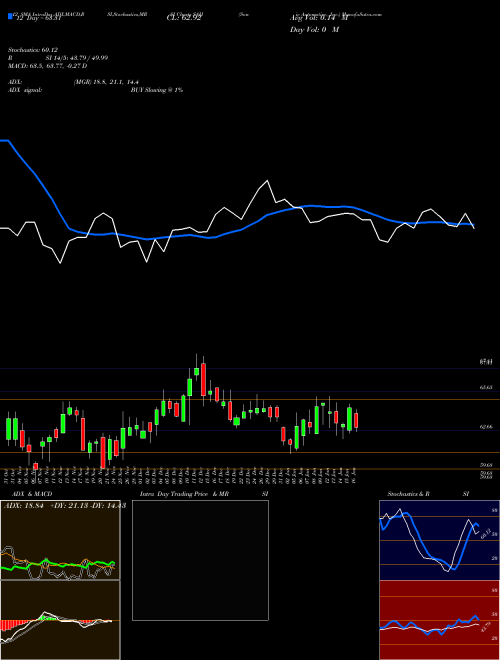Image resolution: width=500 pixels, height=660 pixels.
Task: Click the empty Intra Day Trading Price box
Action: 200,560
